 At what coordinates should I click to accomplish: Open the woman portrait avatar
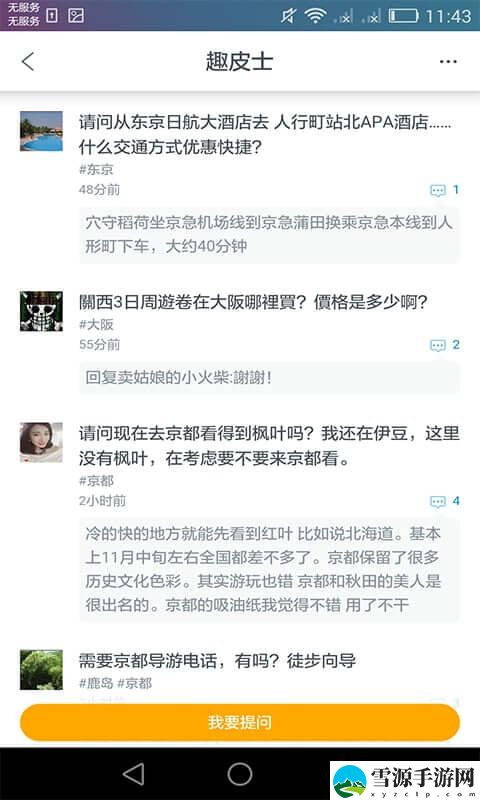click(41, 442)
